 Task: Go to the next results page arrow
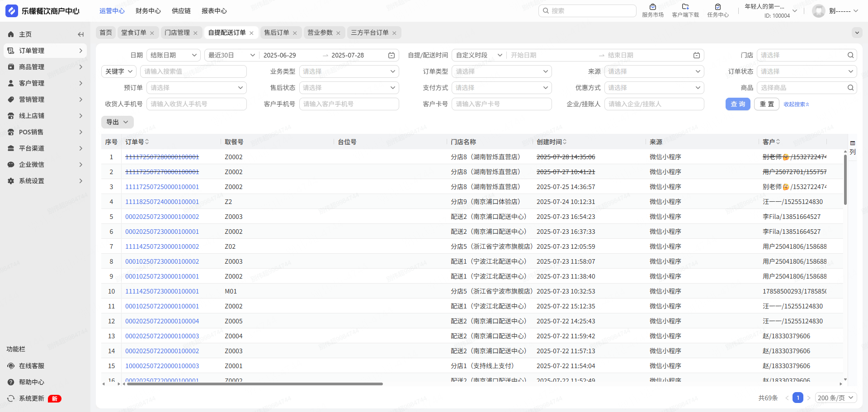coord(809,398)
